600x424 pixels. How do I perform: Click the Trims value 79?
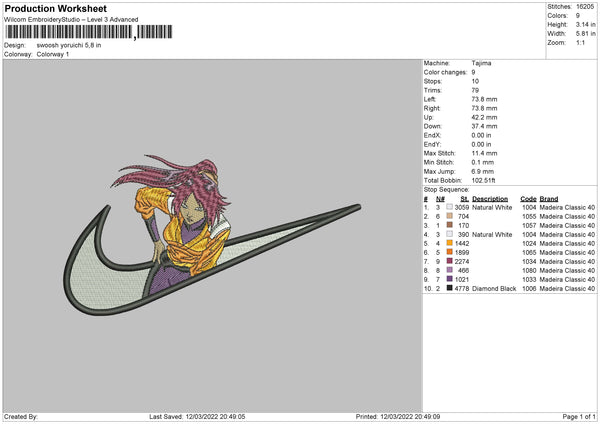coord(475,90)
